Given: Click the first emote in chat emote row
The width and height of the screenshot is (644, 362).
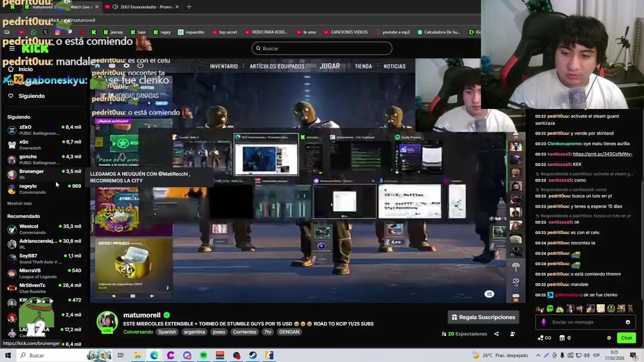Looking at the screenshot, I should (x=540, y=309).
